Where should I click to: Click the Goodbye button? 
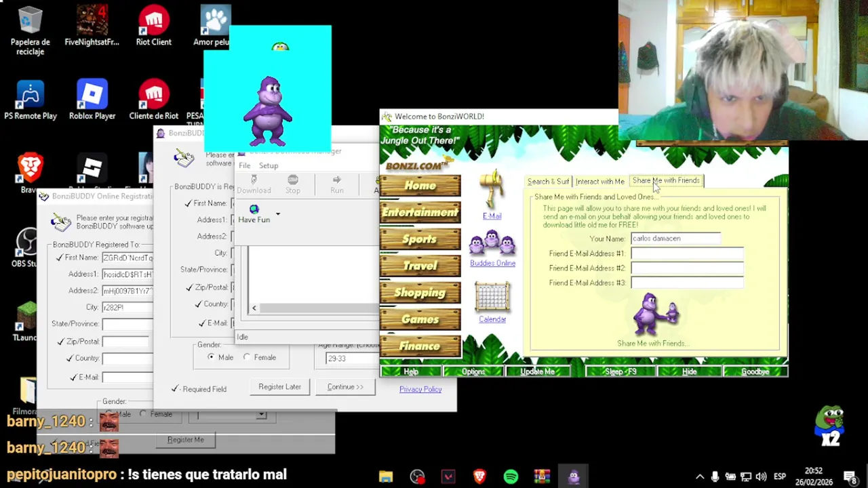pyautogui.click(x=755, y=371)
